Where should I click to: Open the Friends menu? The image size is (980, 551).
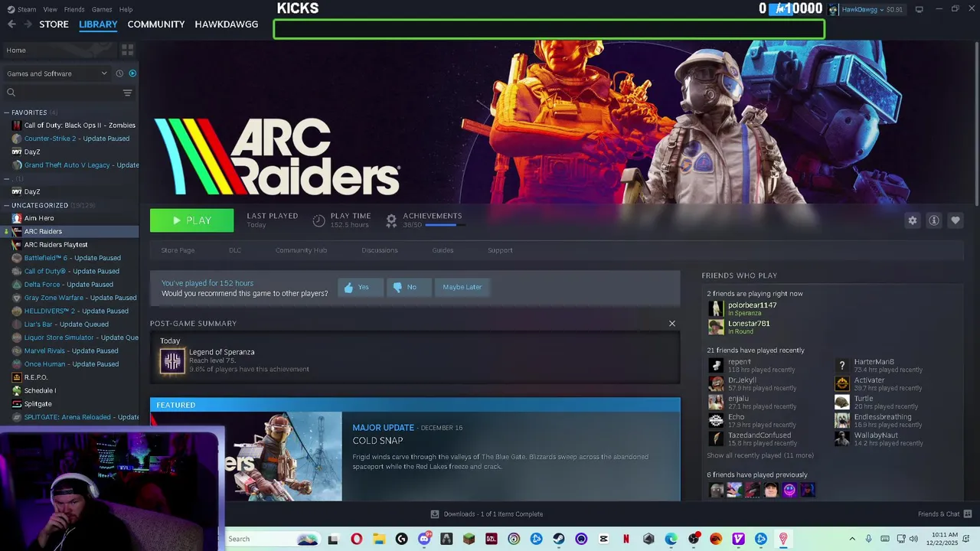click(x=74, y=9)
